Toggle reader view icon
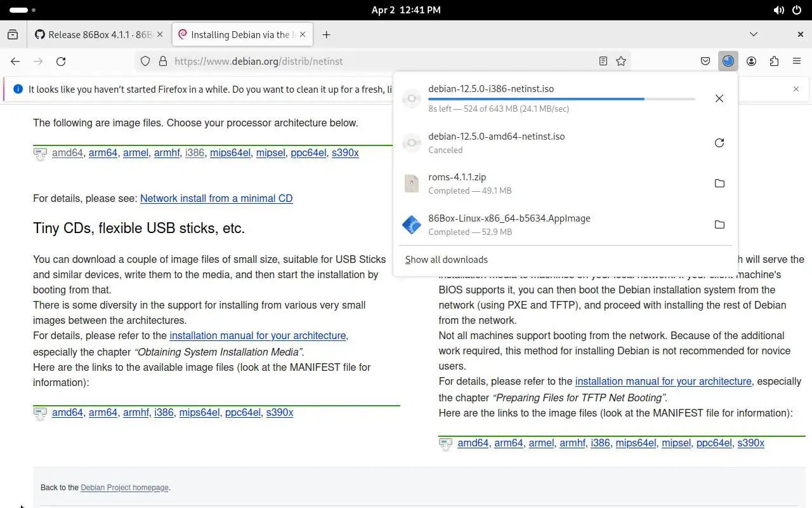 (603, 62)
